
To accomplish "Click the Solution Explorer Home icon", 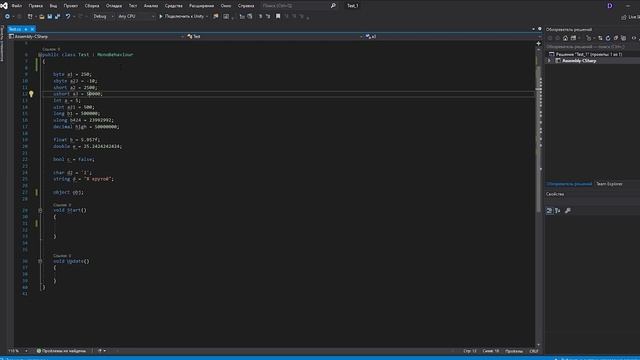I will click(x=565, y=38).
